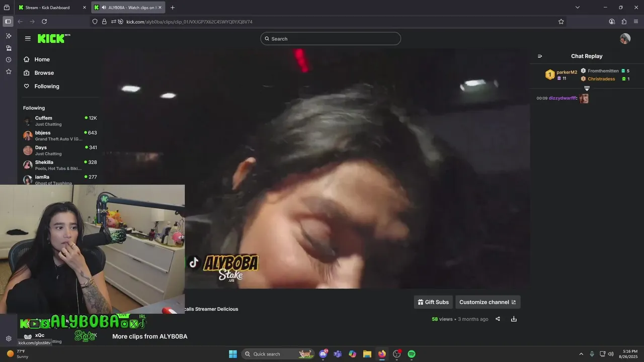Image resolution: width=644 pixels, height=362 pixels.
Task: Share this clip using share icon
Action: [498, 319]
